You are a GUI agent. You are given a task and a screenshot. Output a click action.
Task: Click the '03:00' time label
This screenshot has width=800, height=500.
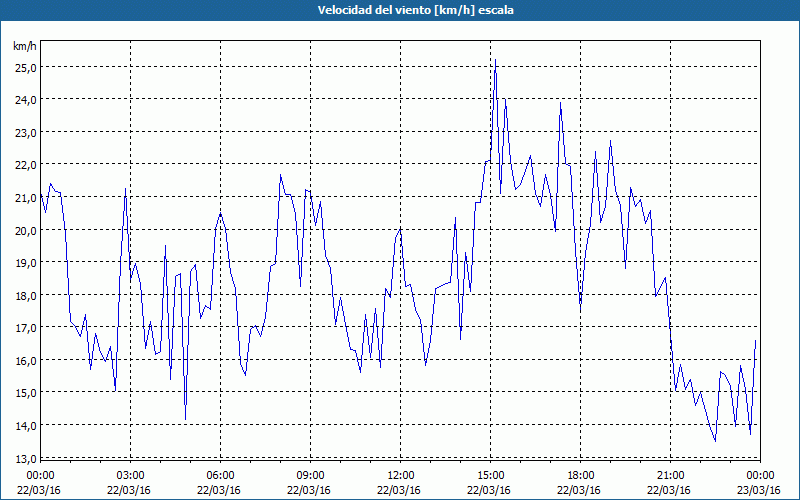[x=131, y=476]
